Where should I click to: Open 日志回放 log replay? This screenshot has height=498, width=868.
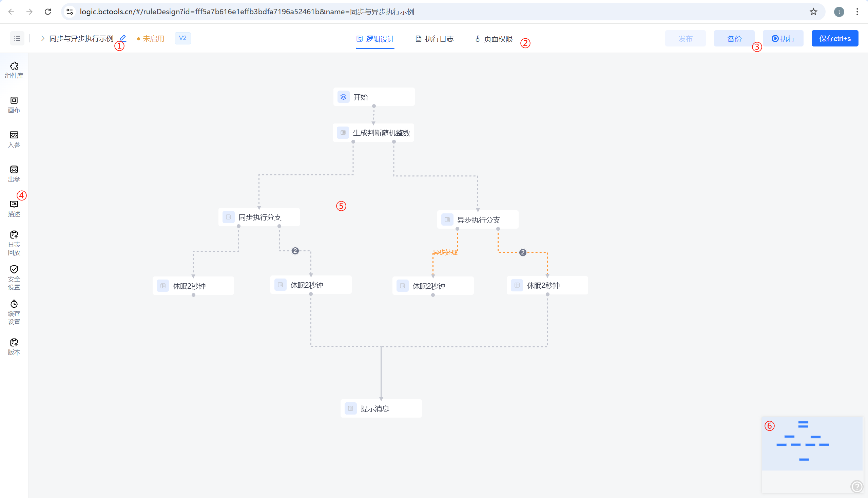click(14, 243)
